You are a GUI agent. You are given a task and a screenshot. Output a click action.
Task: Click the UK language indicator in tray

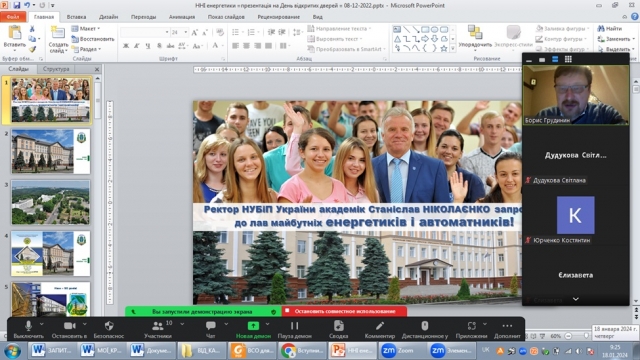point(485,350)
